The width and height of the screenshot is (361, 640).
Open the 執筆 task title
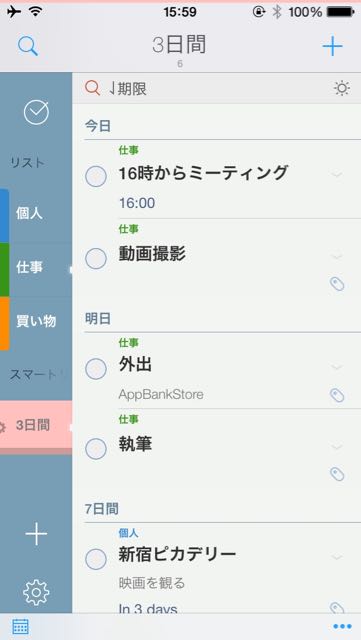(135, 444)
